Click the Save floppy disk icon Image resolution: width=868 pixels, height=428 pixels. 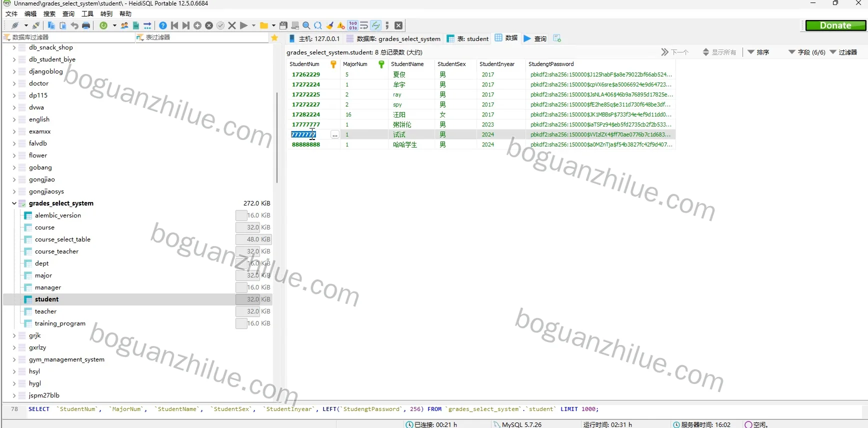click(x=283, y=25)
